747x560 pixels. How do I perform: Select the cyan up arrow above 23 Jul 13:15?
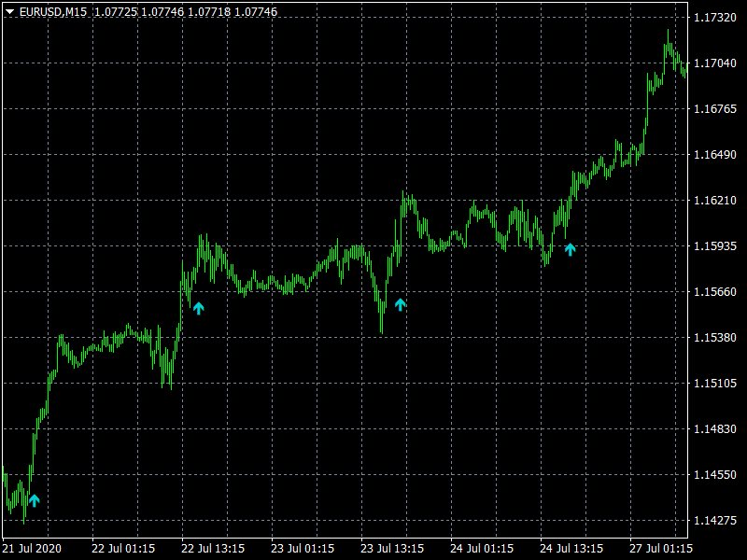[401, 303]
